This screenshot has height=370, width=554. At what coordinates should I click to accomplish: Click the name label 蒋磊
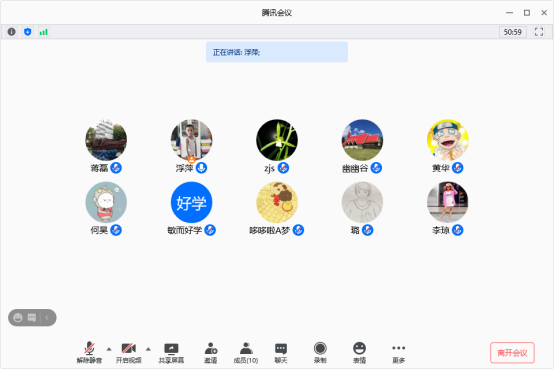click(99, 168)
